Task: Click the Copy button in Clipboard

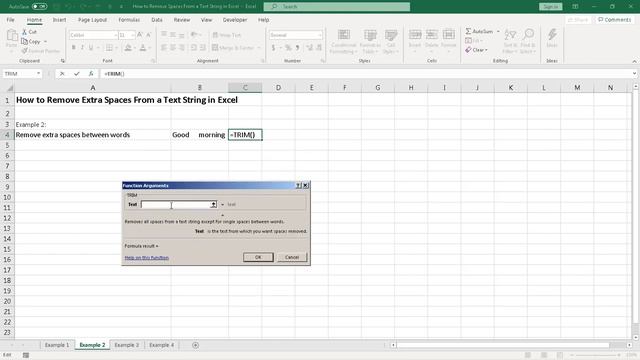Action: click(x=31, y=41)
